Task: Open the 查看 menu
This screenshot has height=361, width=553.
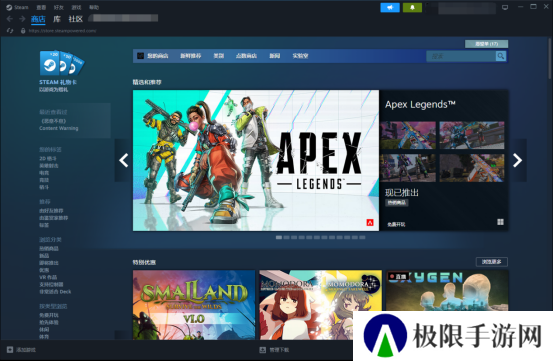Action: 41,7
